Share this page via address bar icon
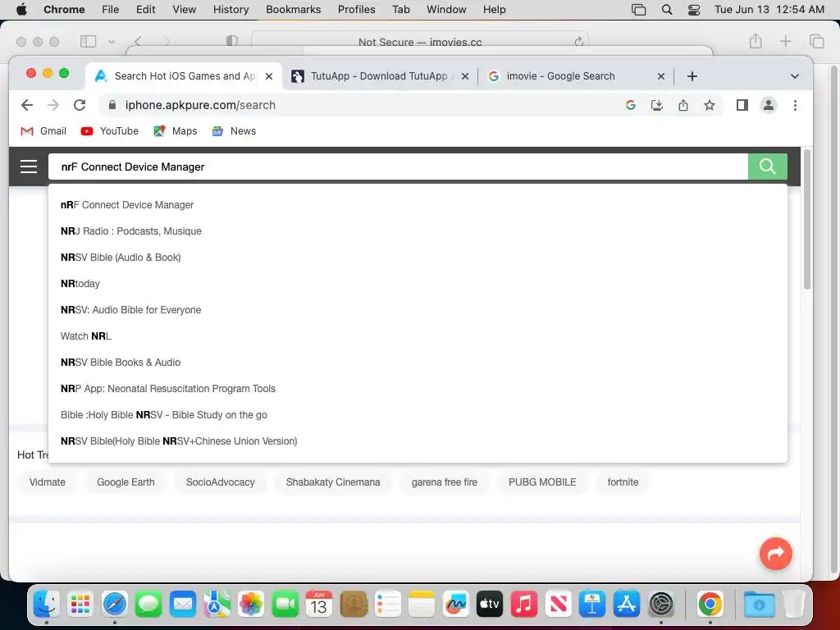The height and width of the screenshot is (630, 840). [x=683, y=105]
